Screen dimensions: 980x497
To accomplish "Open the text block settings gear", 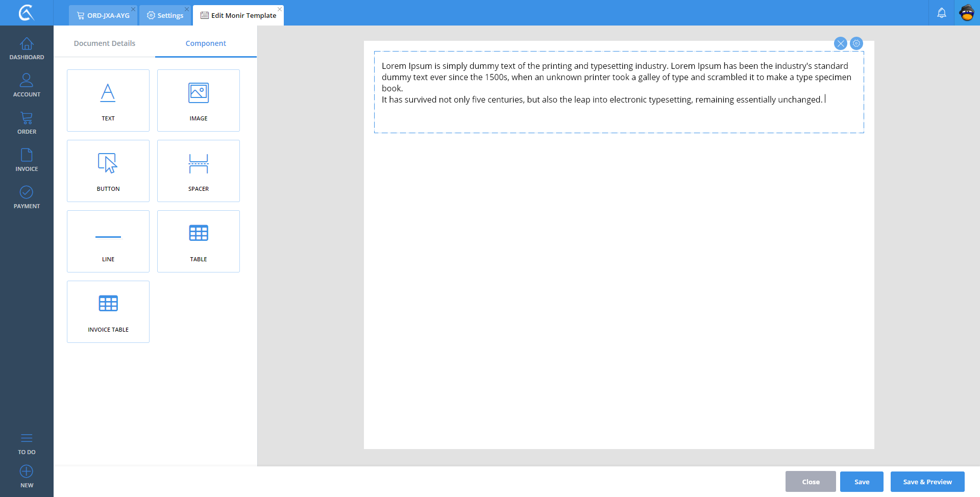I will tap(856, 43).
